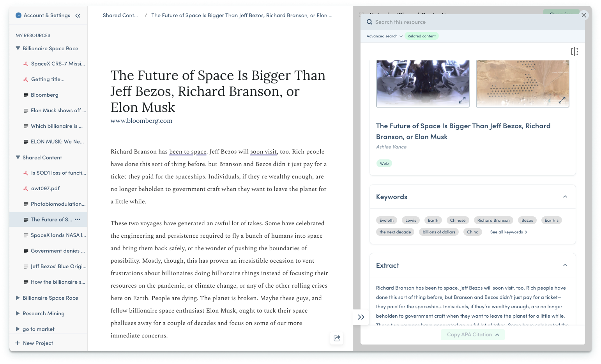Screen dimensions: 601x364
Task: Expand the Research Mining project
Action: 18,313
